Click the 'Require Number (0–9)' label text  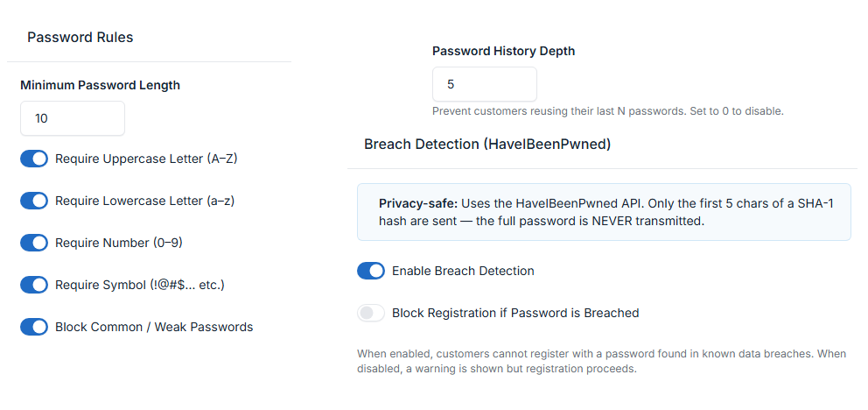[x=118, y=243]
